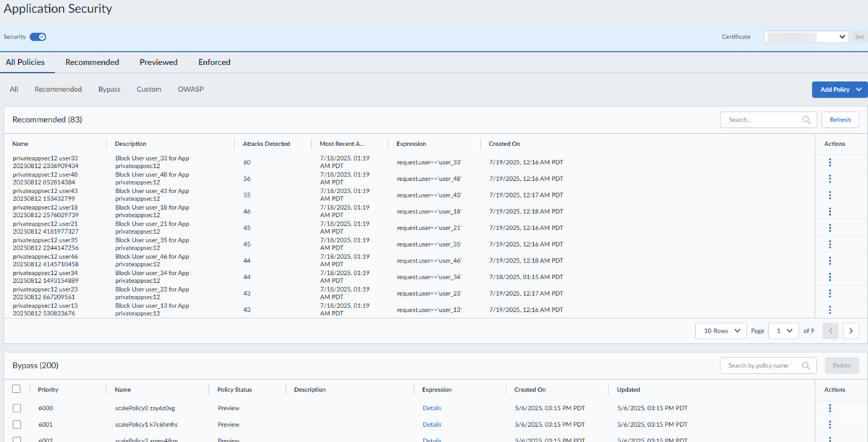Toggle the Security switch off
Screen dimensions: 868x442
click(38, 37)
